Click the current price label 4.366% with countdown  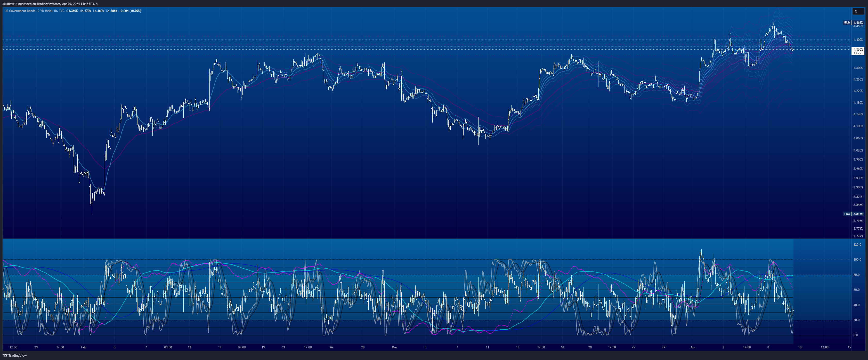[x=858, y=51]
